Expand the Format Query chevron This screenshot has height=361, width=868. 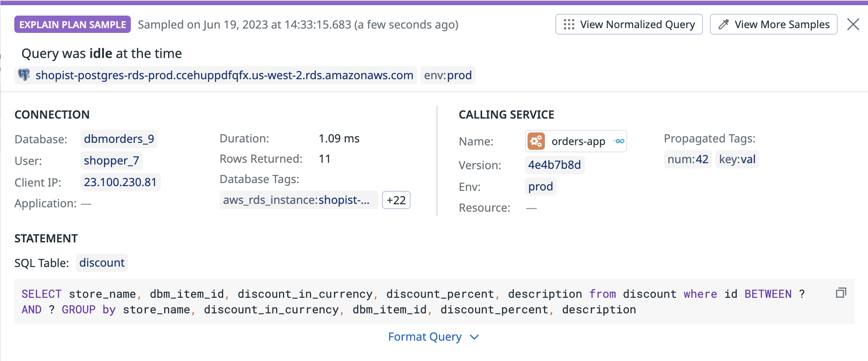tap(474, 337)
